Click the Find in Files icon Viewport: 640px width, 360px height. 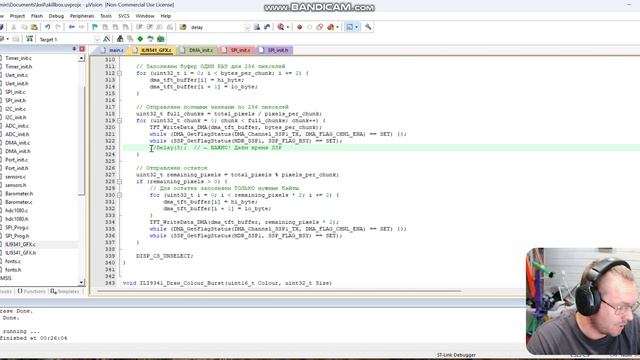[183, 27]
